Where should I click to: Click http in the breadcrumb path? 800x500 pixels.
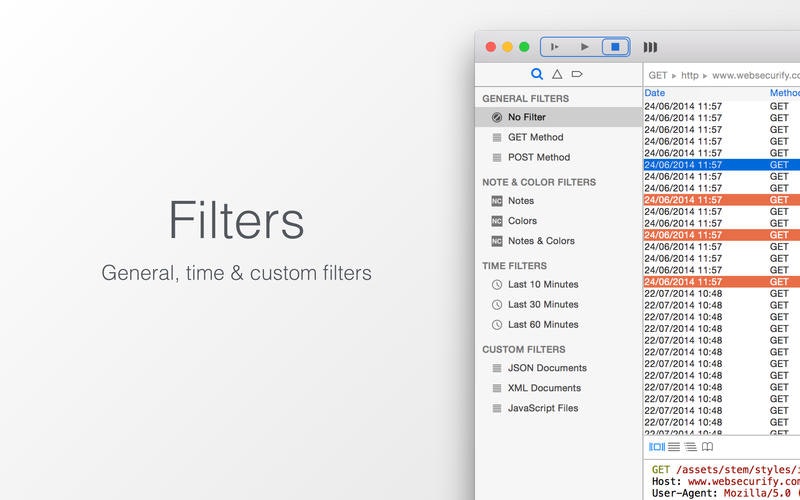coord(690,76)
